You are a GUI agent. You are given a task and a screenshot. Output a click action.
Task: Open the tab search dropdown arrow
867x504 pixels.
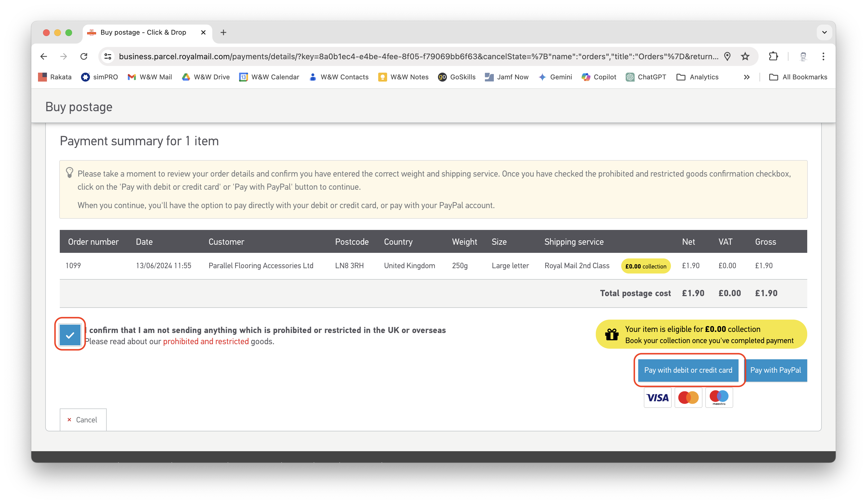click(x=824, y=32)
